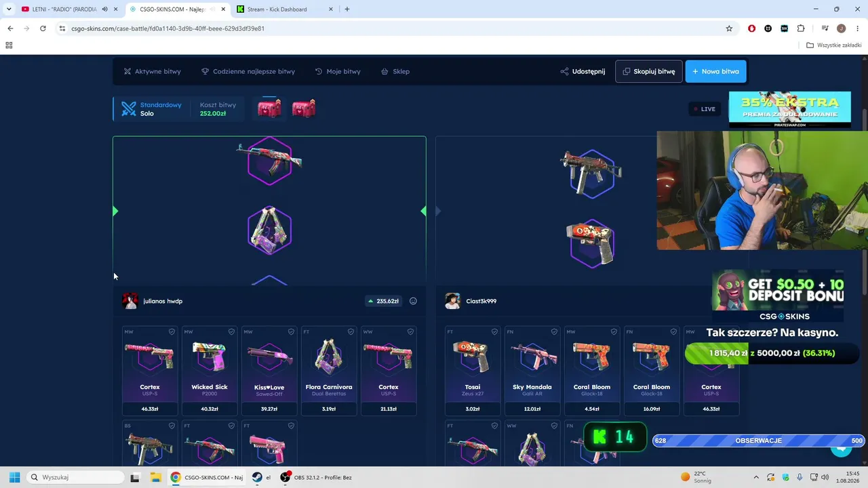Open the volume tray icon
868x488 pixels.
click(825, 477)
